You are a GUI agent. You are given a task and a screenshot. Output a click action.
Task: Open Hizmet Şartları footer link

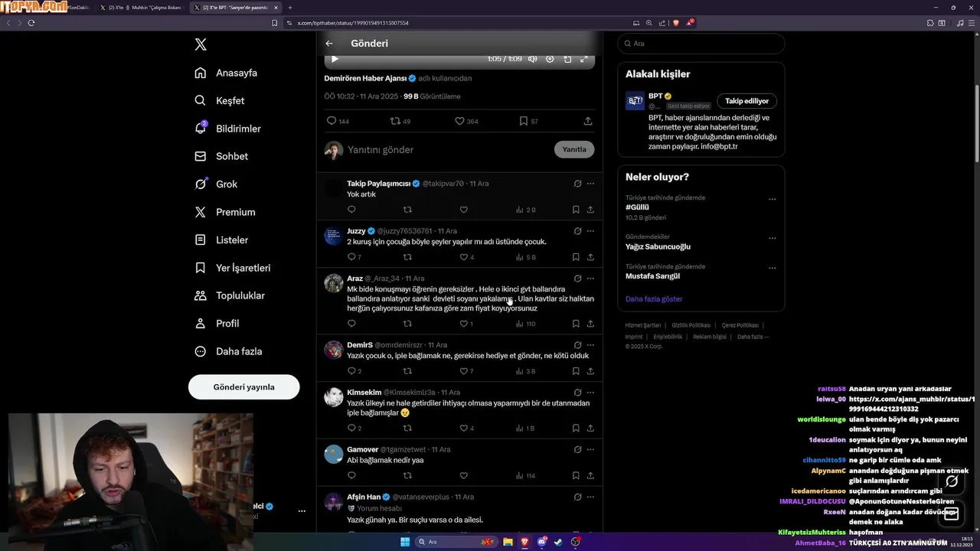click(x=643, y=325)
